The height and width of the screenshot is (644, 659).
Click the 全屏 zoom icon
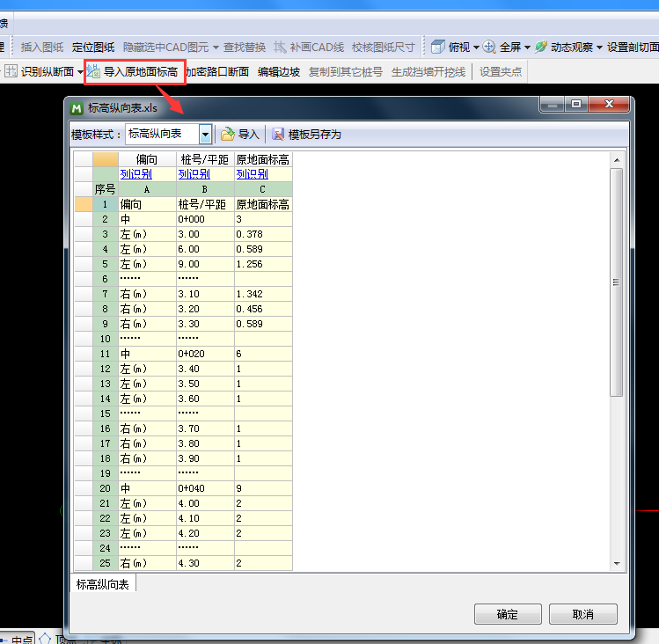(x=489, y=47)
